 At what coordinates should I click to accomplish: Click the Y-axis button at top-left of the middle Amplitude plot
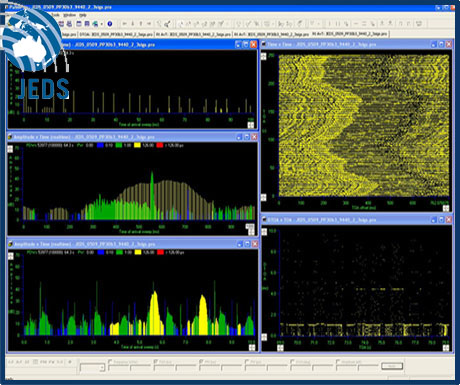point(10,148)
